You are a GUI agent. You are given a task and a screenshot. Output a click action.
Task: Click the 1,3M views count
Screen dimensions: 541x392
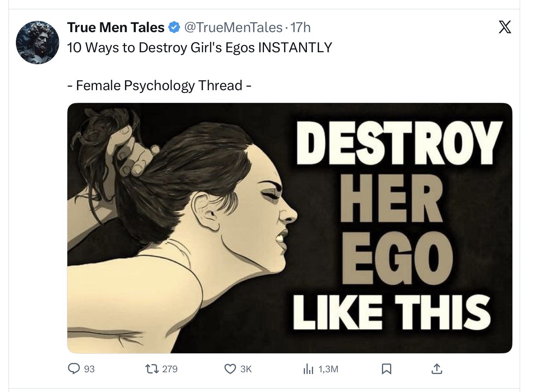(x=329, y=369)
